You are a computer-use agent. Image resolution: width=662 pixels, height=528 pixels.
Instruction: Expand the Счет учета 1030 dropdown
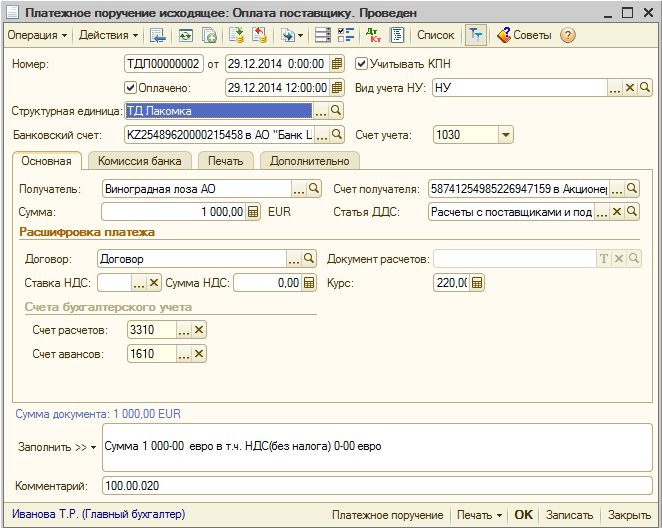coord(505,135)
